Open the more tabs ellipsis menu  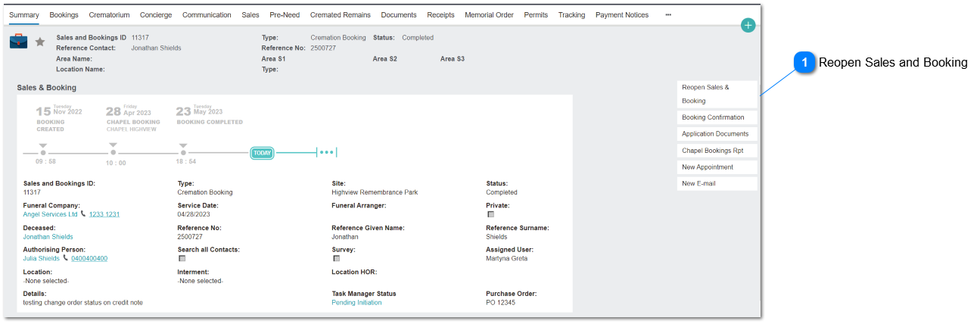(x=668, y=14)
